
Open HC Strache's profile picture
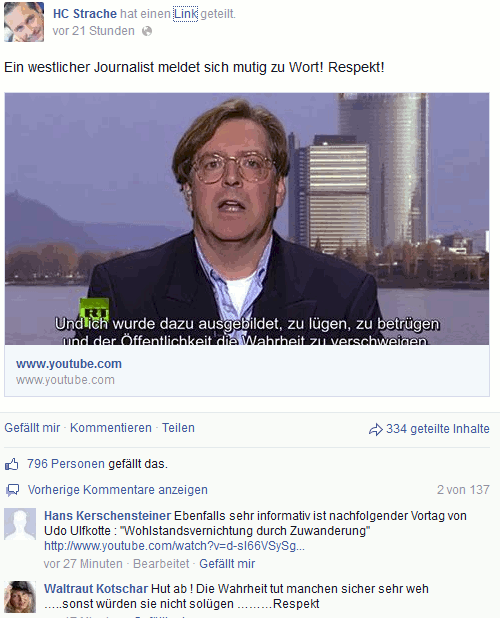pyautogui.click(x=24, y=22)
